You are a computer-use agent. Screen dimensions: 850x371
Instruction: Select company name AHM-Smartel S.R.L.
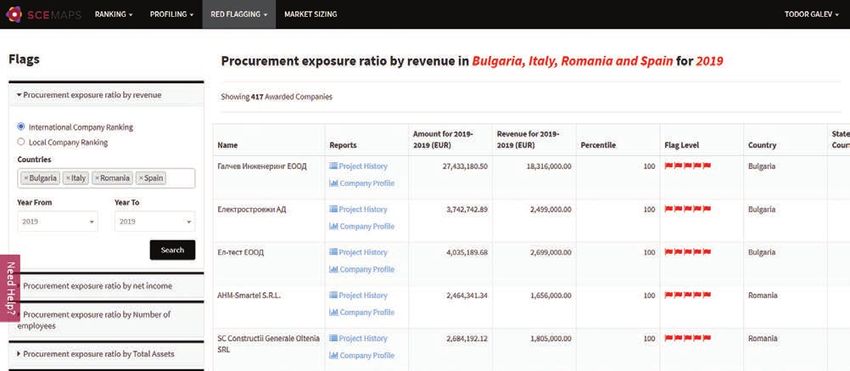tap(249, 295)
